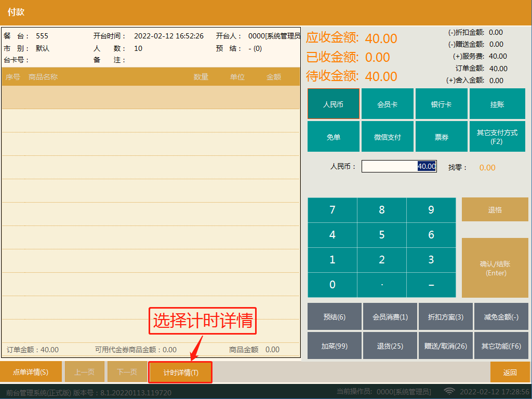Choose 会员卡 payment option
Viewport: 532px width, 399px height.
[x=388, y=104]
